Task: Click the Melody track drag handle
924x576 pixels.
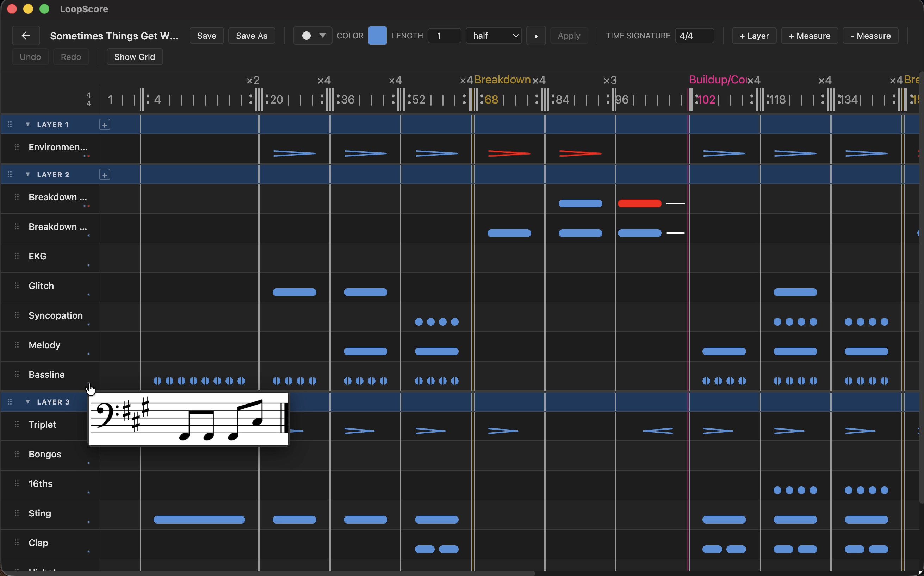Action: point(17,344)
